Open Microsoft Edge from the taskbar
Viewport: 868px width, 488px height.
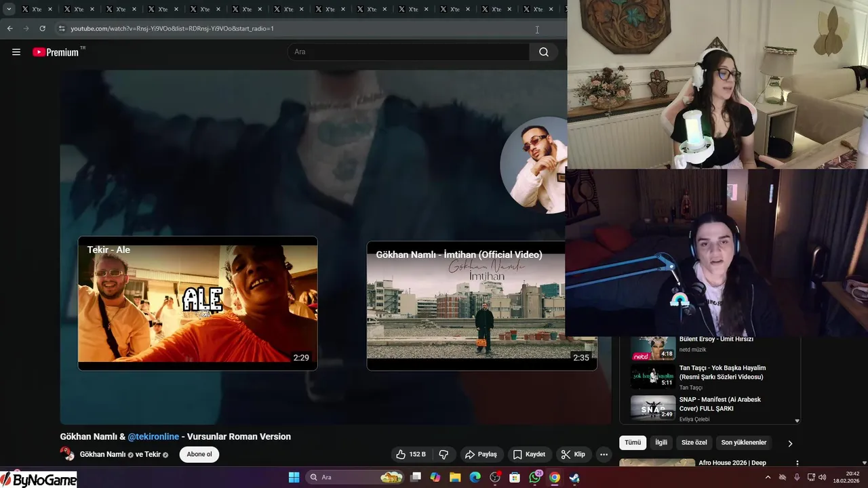[x=475, y=477]
